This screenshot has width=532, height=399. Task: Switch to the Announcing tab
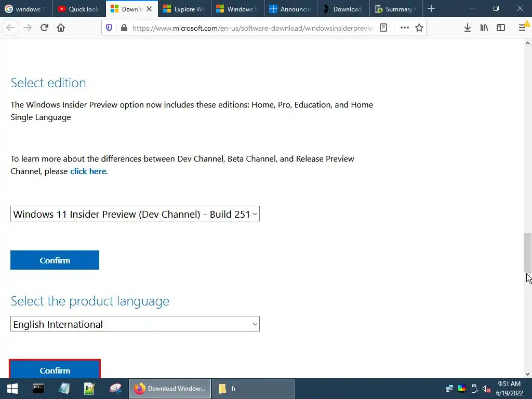pyautogui.click(x=290, y=9)
